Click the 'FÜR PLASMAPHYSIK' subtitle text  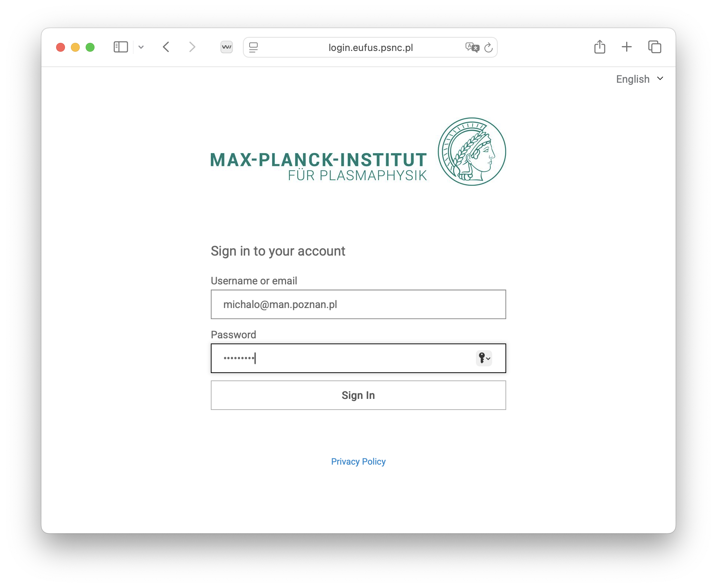[x=357, y=175]
